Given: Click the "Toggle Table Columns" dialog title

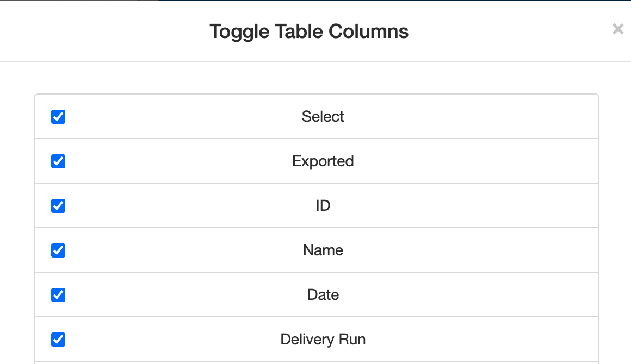Looking at the screenshot, I should point(309,32).
